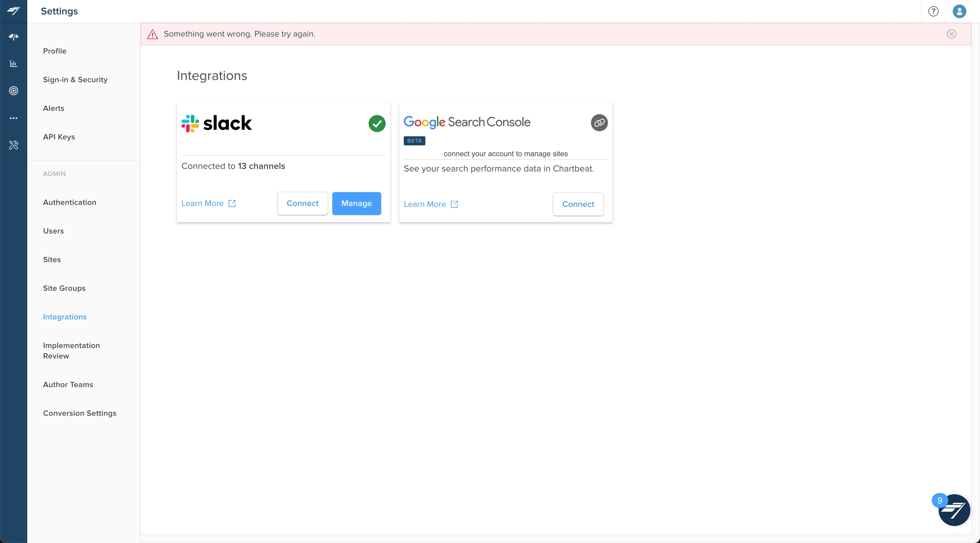This screenshot has height=543, width=980.
Task: Click the Google Search Console link icon
Action: click(x=599, y=123)
